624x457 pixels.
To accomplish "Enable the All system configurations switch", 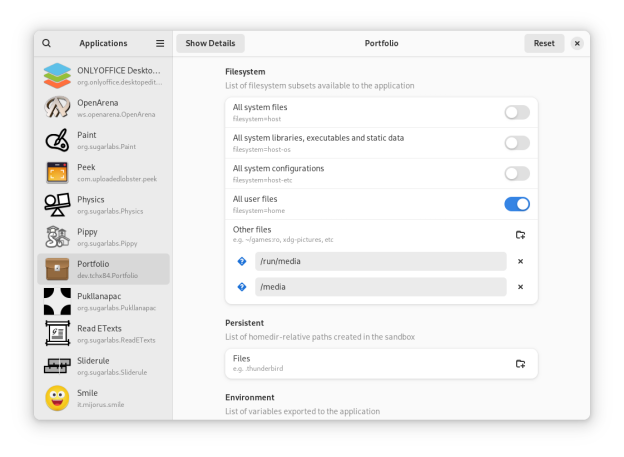I will coord(516,173).
